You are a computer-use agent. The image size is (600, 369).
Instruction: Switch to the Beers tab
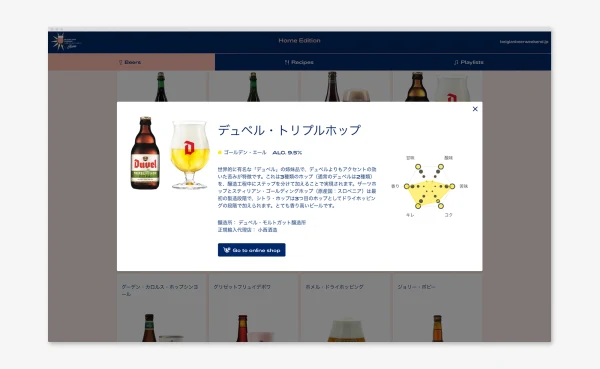(131, 62)
